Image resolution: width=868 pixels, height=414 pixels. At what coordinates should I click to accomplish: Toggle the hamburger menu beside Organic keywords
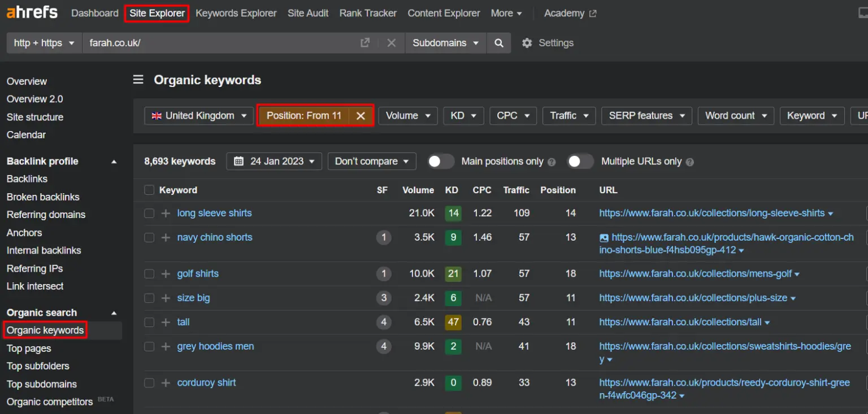[138, 80]
